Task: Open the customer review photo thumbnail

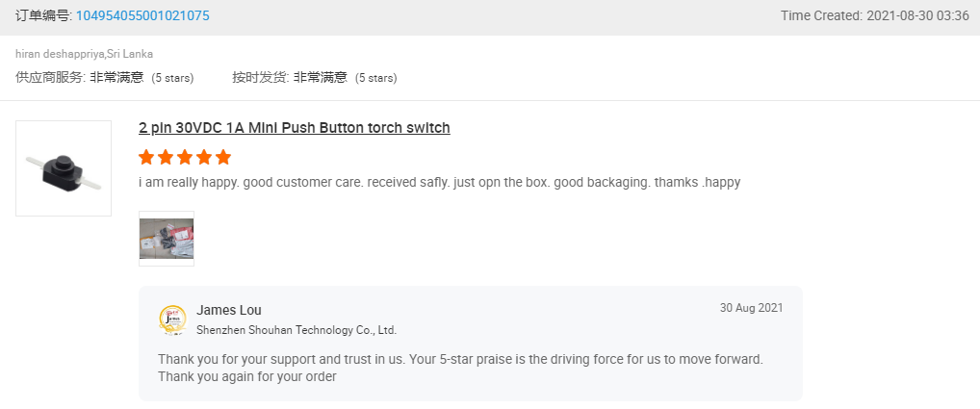Action: 167,239
